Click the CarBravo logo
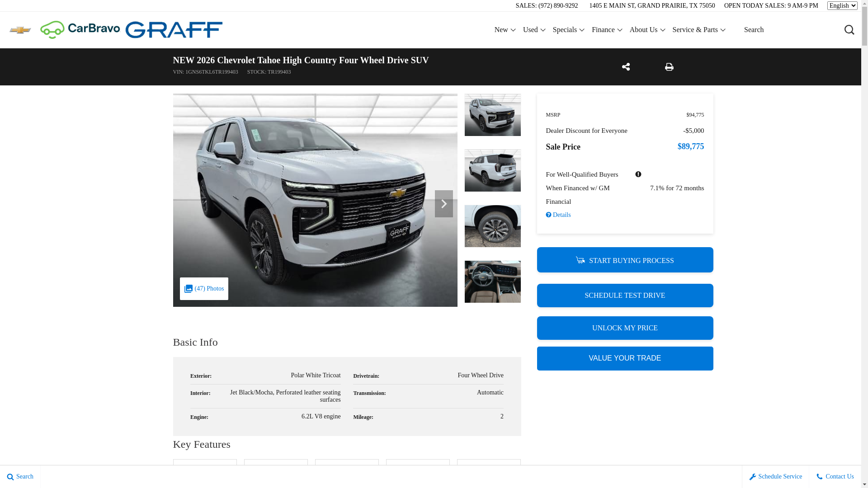The height and width of the screenshot is (488, 868). [x=80, y=30]
